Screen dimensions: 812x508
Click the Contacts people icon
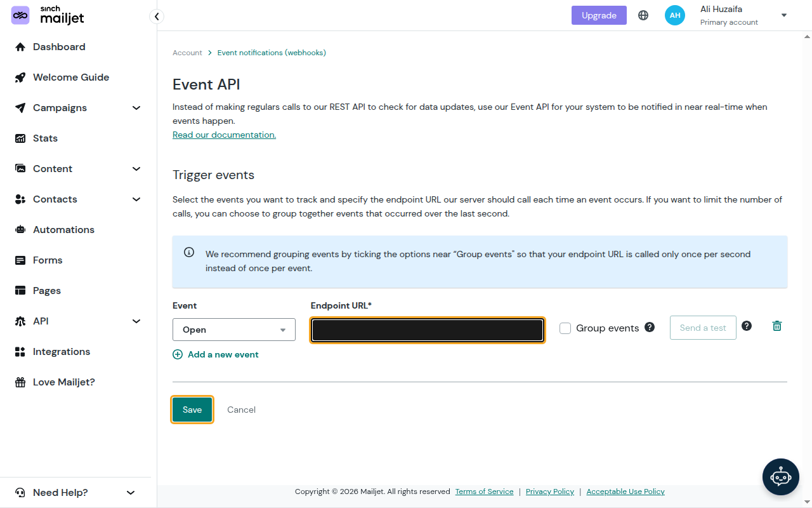pyautogui.click(x=20, y=199)
